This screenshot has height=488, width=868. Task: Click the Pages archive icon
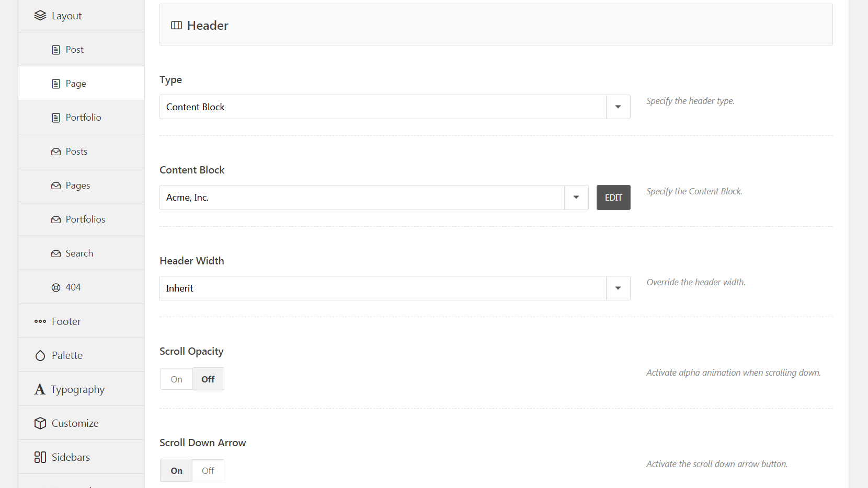[56, 185]
